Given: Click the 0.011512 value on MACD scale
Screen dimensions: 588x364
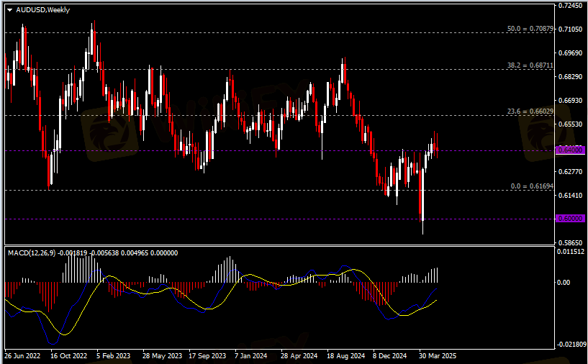Looking at the screenshot, I should 571,252.
